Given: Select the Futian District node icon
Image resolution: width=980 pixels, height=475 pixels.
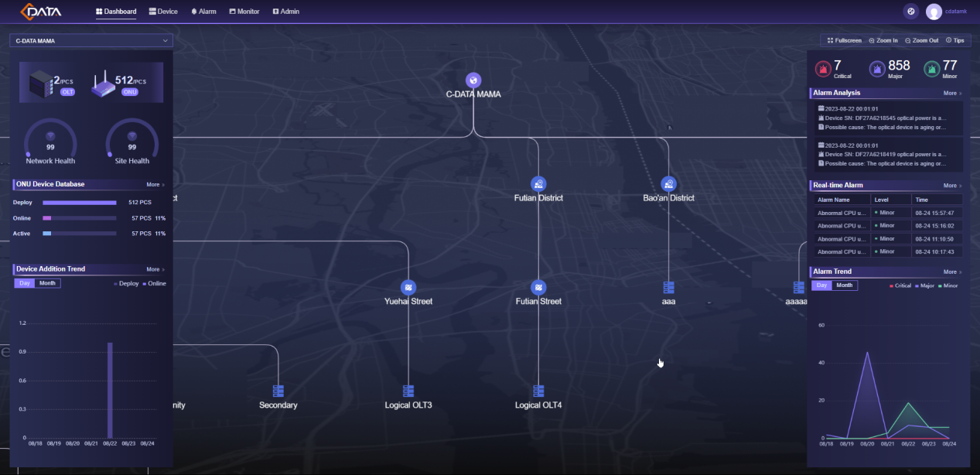Looking at the screenshot, I should coord(538,184).
